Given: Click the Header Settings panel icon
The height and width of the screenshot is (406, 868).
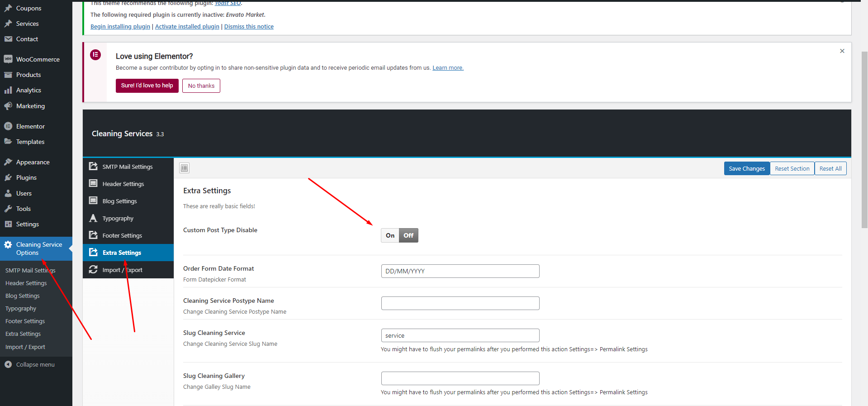Looking at the screenshot, I should click(x=93, y=183).
